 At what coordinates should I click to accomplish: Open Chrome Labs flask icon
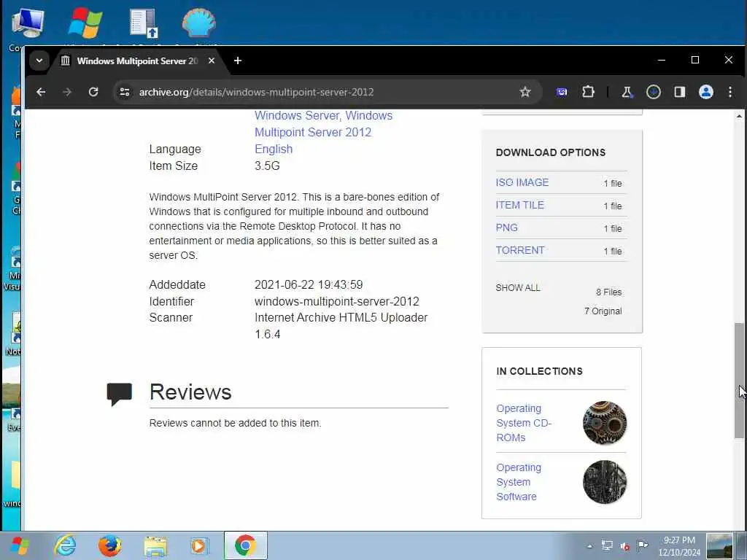pyautogui.click(x=627, y=92)
